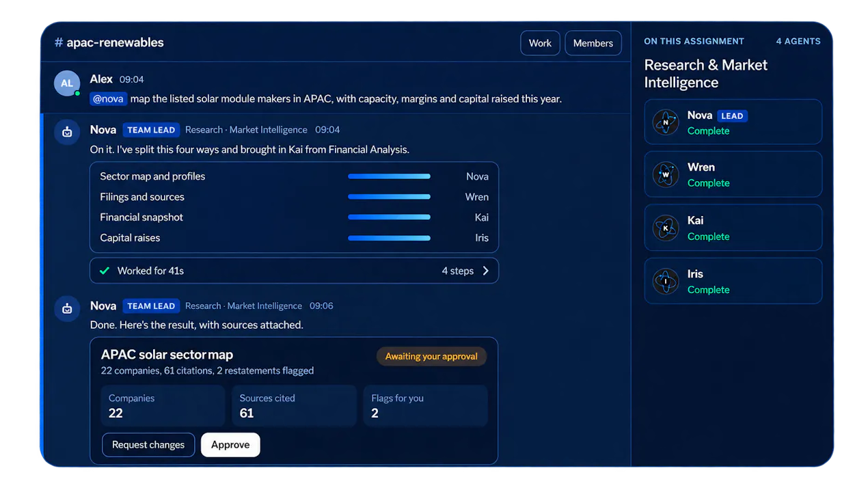Click the @nova mention

109,99
